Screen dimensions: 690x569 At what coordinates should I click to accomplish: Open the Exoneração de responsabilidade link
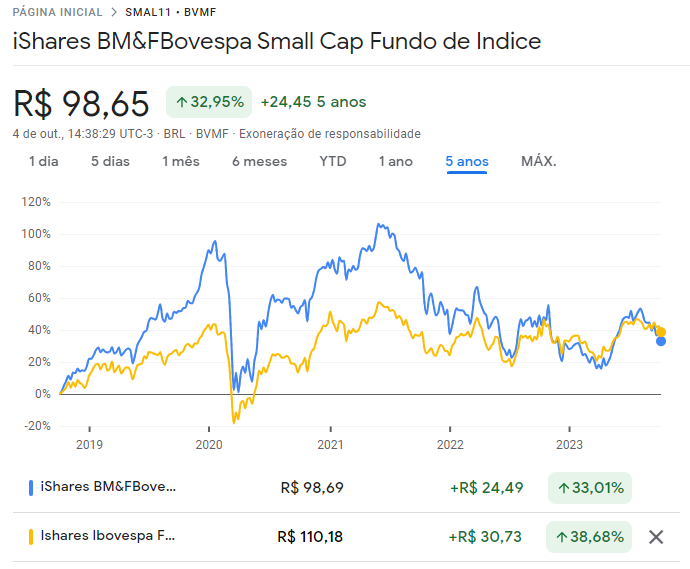point(330,134)
